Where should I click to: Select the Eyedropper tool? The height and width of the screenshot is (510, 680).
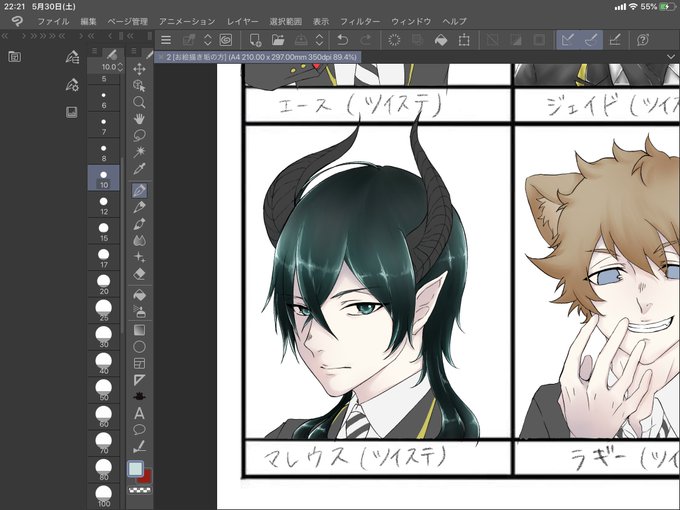(x=139, y=169)
